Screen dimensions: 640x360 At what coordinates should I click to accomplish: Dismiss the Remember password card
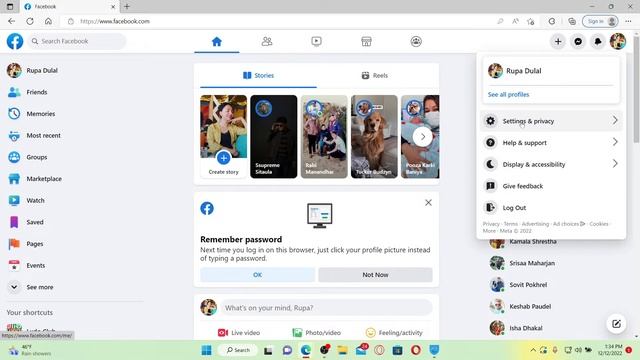tap(428, 202)
